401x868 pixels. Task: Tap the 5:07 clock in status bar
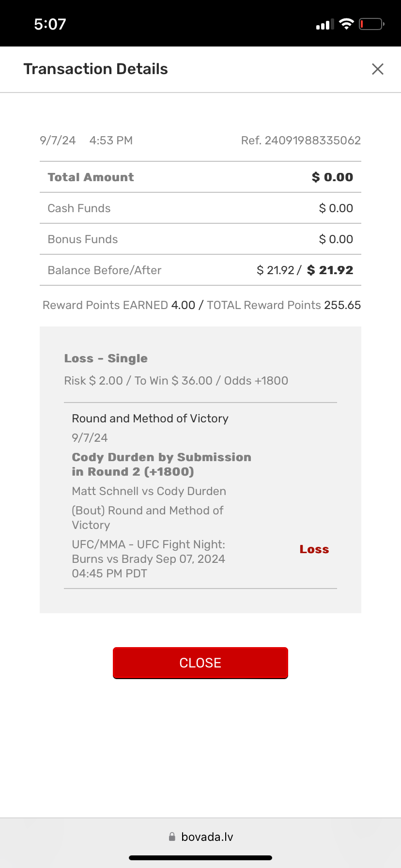[x=50, y=24]
